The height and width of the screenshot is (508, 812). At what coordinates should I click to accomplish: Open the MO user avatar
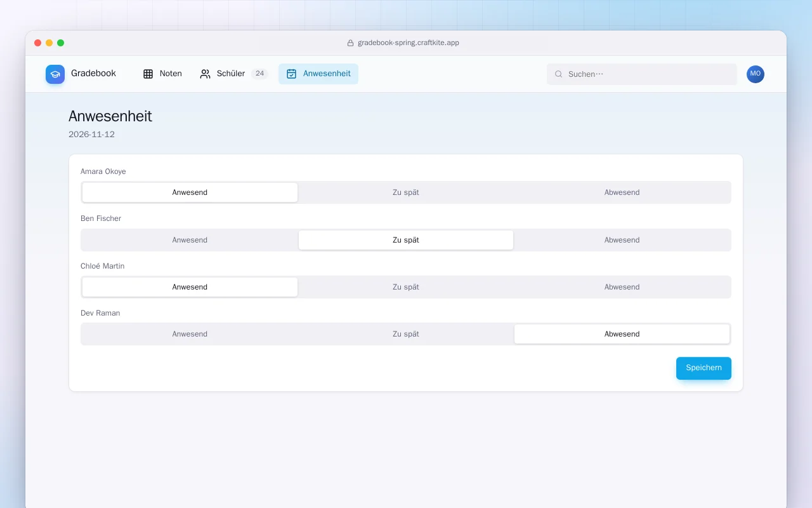click(756, 74)
